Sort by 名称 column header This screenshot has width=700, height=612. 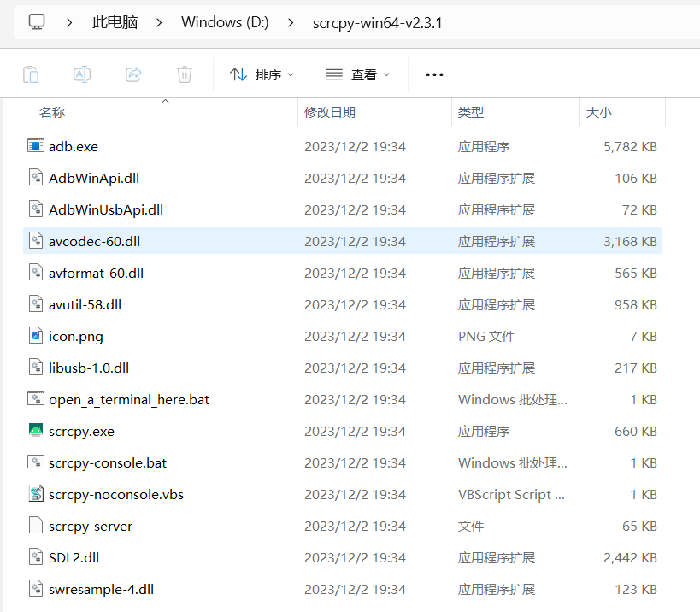pyautogui.click(x=52, y=113)
